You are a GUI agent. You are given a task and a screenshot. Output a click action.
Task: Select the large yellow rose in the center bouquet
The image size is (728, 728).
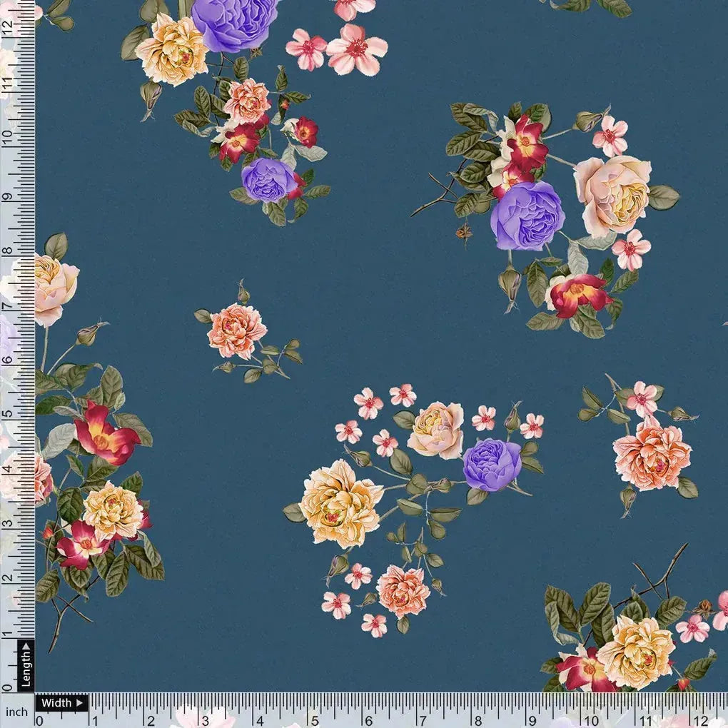click(x=340, y=503)
